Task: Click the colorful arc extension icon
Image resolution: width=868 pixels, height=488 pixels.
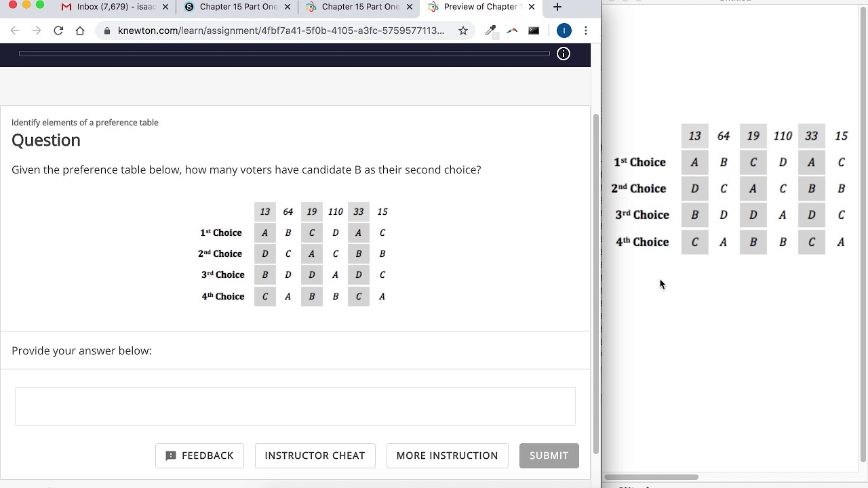Action: (x=512, y=30)
